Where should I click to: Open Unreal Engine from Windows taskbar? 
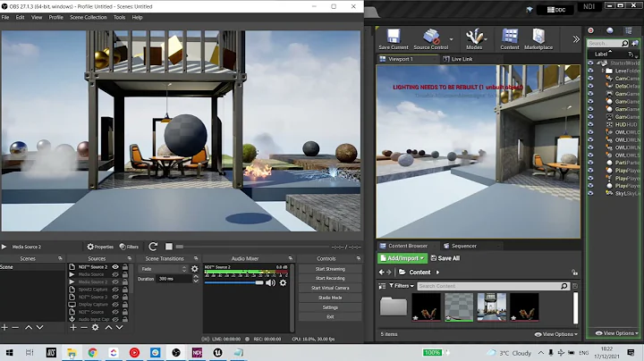(217, 352)
